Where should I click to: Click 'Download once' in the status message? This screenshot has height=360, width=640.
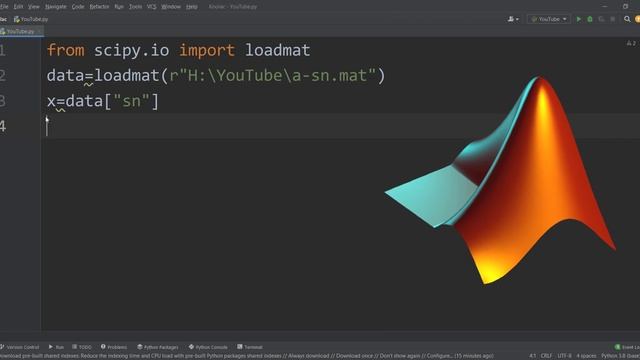click(x=354, y=356)
